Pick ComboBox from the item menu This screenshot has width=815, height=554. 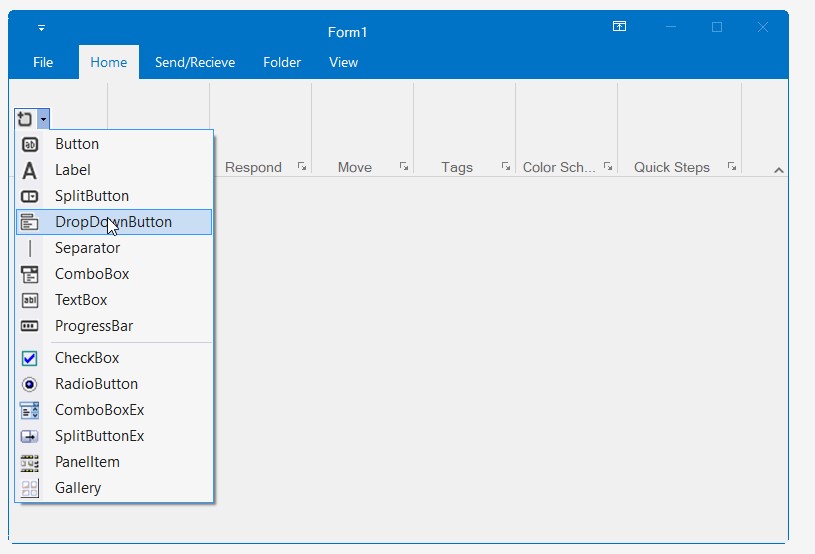click(114, 274)
